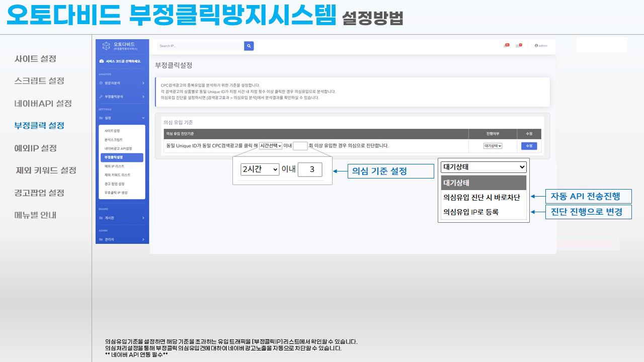Open the bell notifications icon

point(506,46)
